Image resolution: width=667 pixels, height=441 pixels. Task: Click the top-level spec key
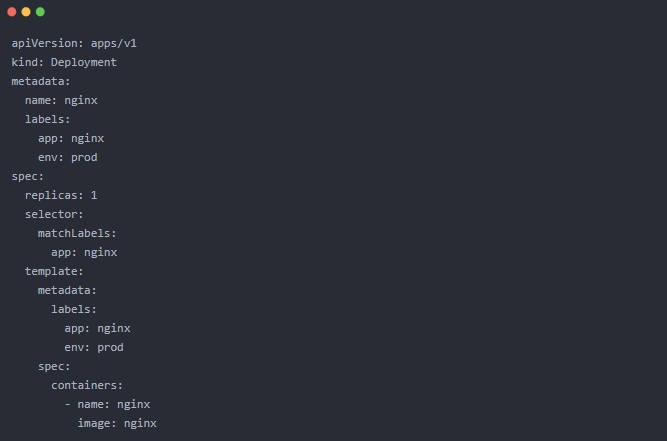click(28, 176)
